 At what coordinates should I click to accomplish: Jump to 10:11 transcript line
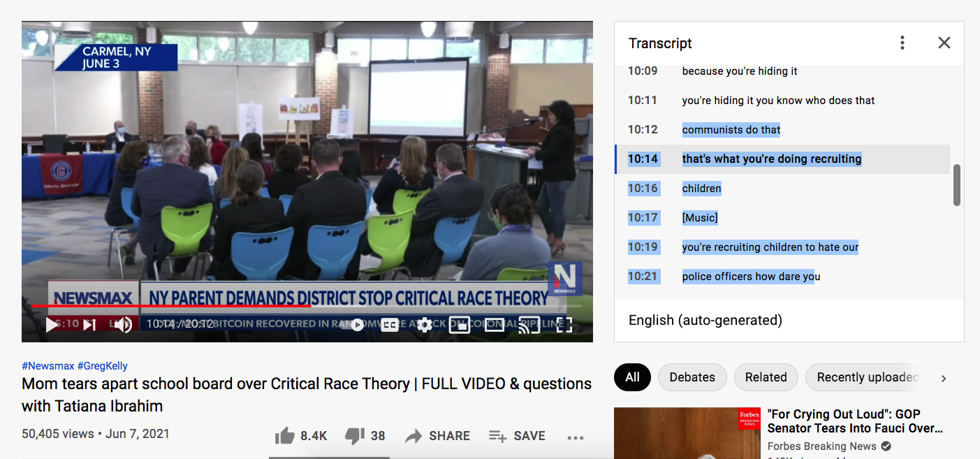tap(782, 101)
